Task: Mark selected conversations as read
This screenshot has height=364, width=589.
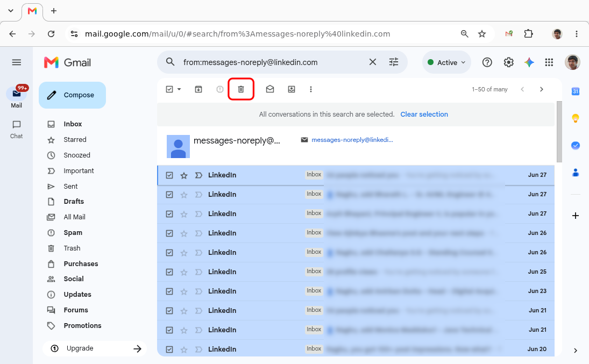Action: [x=270, y=89]
